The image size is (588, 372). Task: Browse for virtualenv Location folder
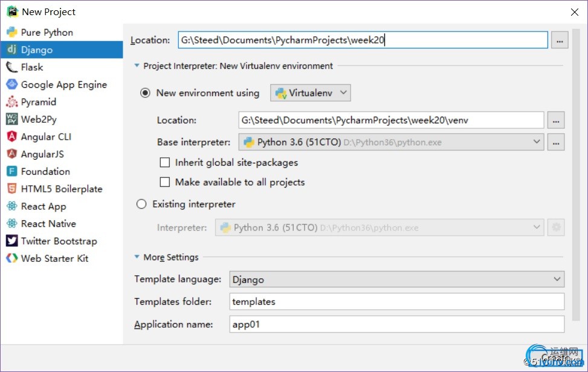(x=556, y=120)
